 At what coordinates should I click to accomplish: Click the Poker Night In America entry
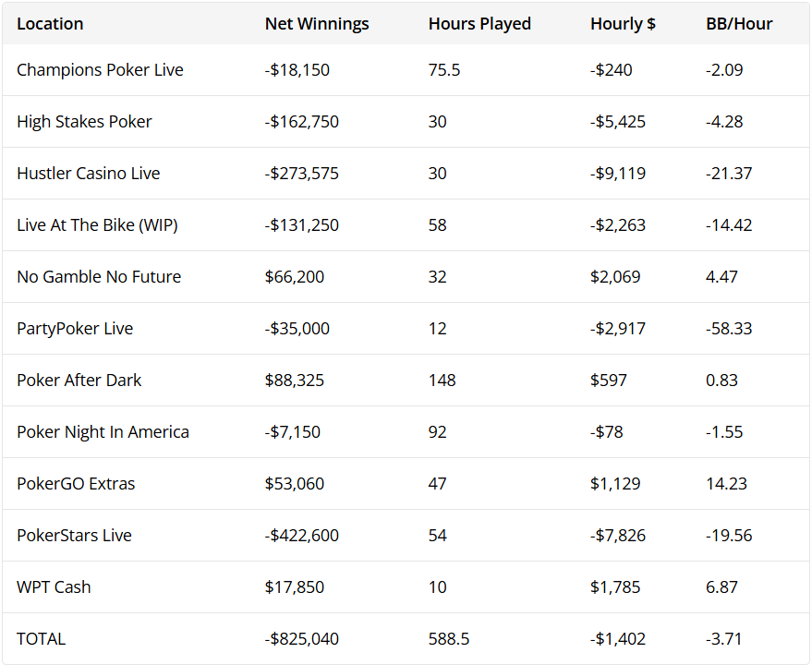coord(103,432)
